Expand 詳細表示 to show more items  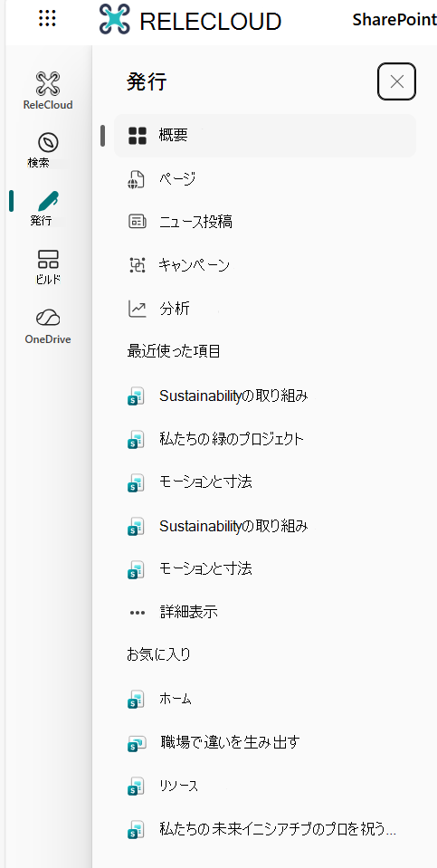coord(265,612)
